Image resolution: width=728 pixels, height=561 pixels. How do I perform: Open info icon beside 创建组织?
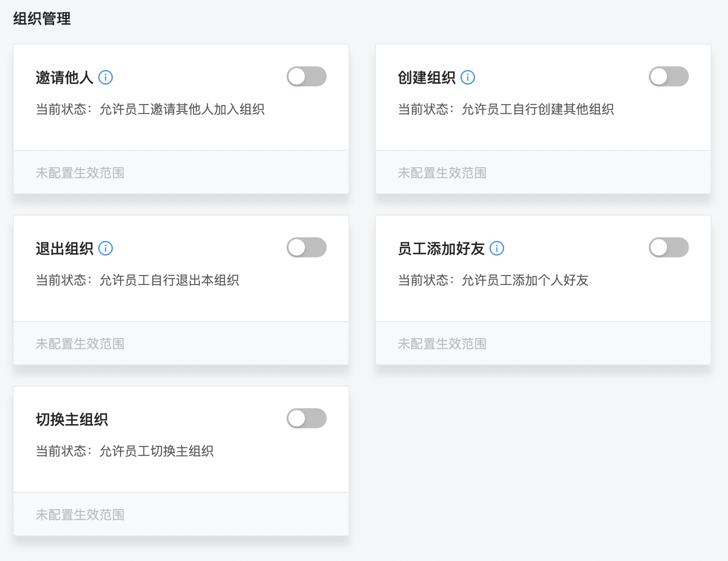pyautogui.click(x=468, y=77)
